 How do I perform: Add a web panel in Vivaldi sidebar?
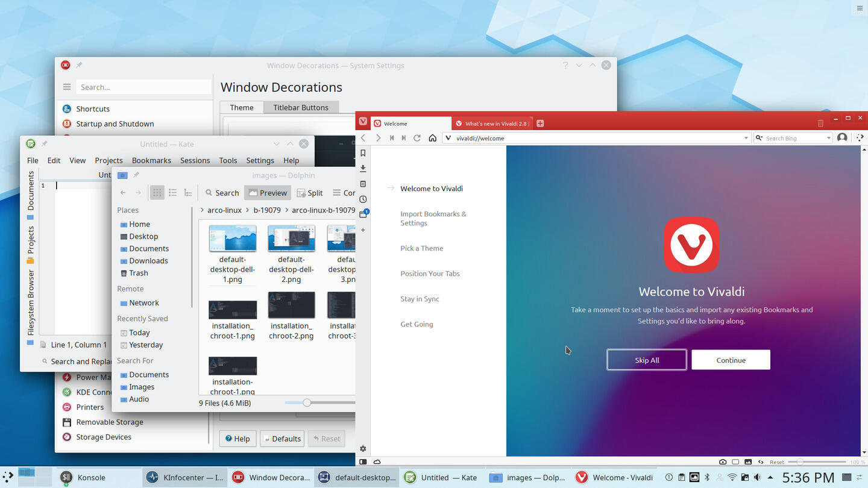point(363,230)
